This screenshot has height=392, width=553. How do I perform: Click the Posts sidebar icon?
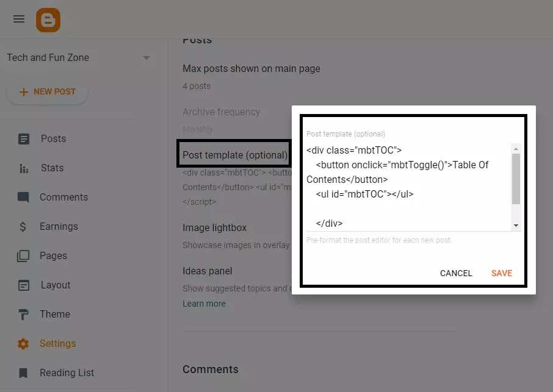point(24,139)
